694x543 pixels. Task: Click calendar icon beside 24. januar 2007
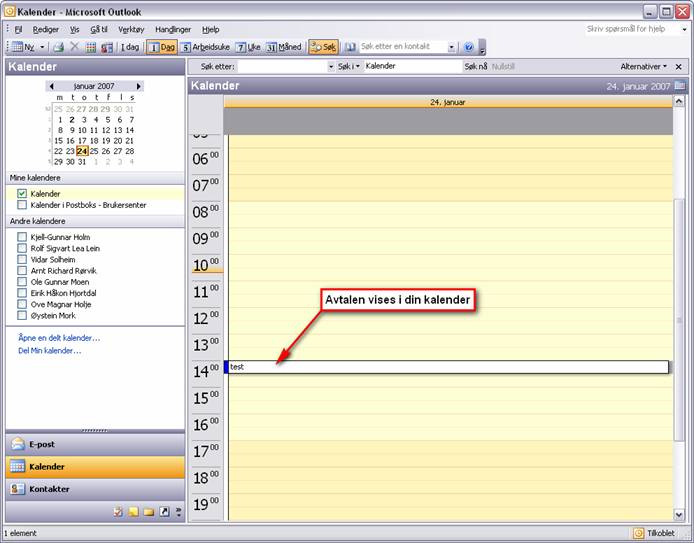coord(680,85)
